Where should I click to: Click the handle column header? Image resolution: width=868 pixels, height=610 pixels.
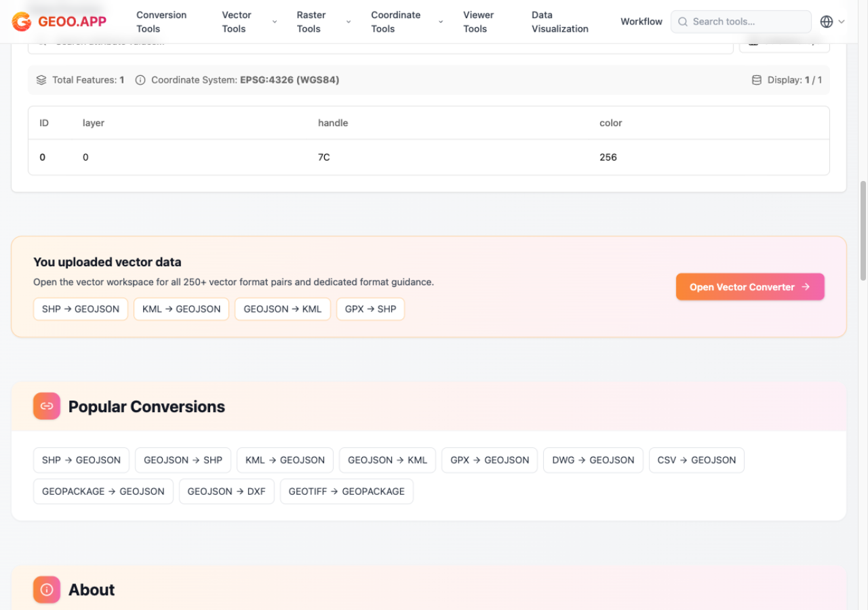(333, 123)
